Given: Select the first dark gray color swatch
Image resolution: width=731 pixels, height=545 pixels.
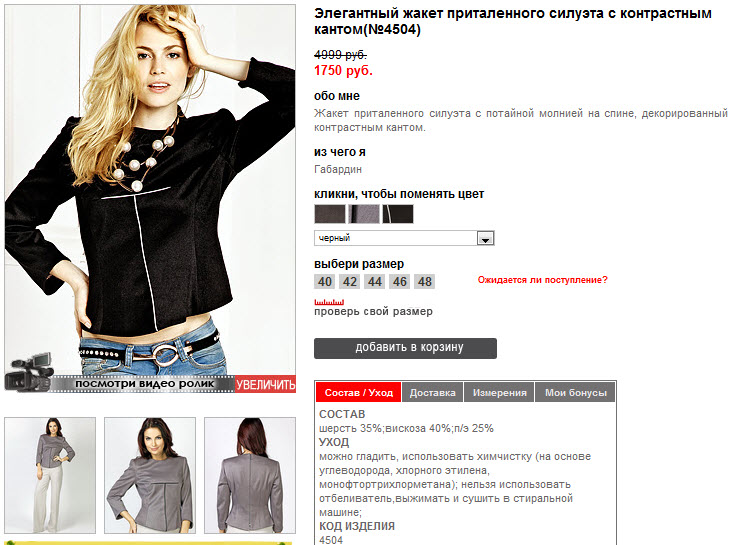Looking at the screenshot, I should 330,214.
